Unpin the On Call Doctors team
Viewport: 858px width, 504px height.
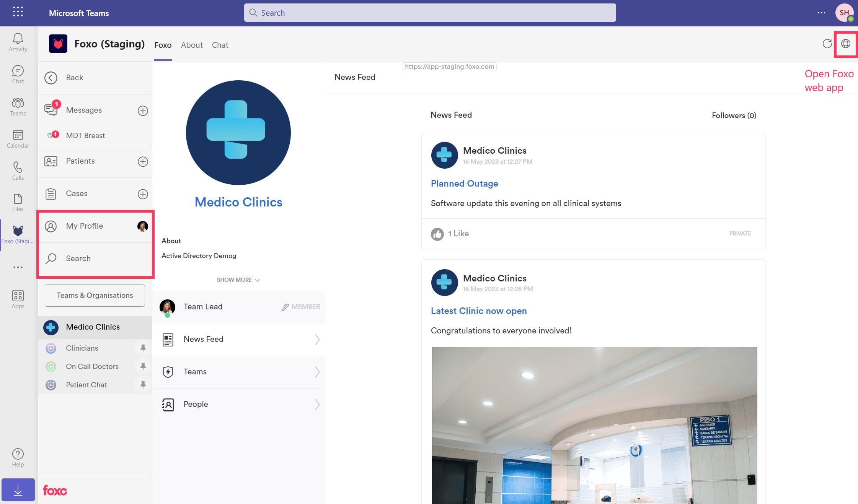click(x=143, y=366)
